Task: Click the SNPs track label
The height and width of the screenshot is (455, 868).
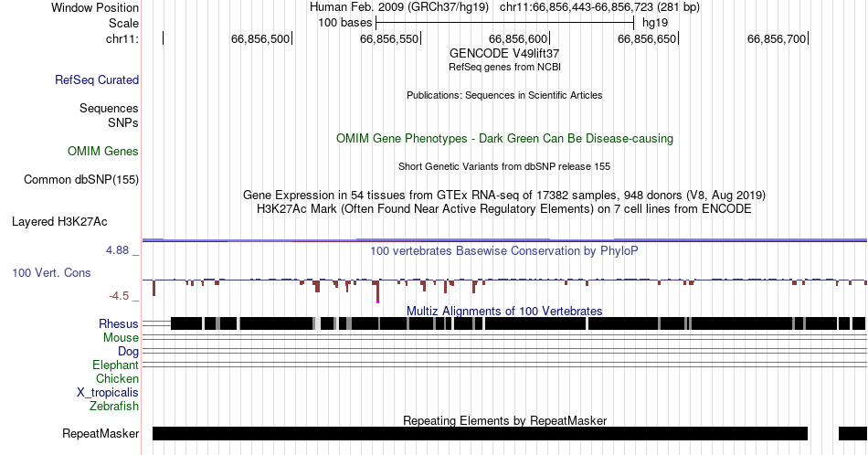Action: (123, 122)
